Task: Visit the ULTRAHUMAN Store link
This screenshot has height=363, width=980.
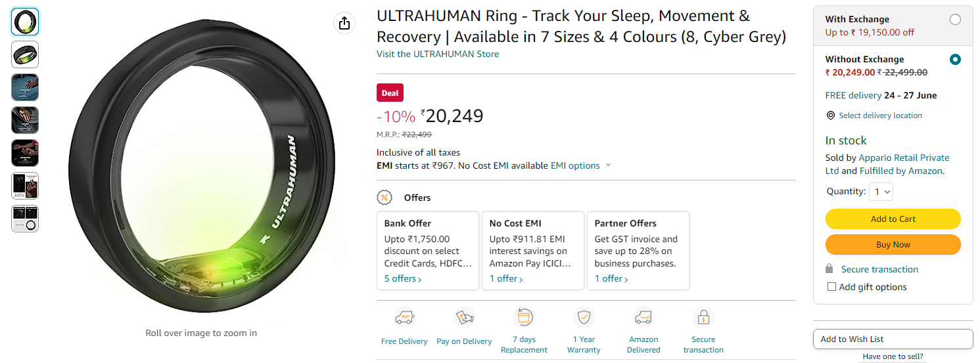Action: pos(438,54)
